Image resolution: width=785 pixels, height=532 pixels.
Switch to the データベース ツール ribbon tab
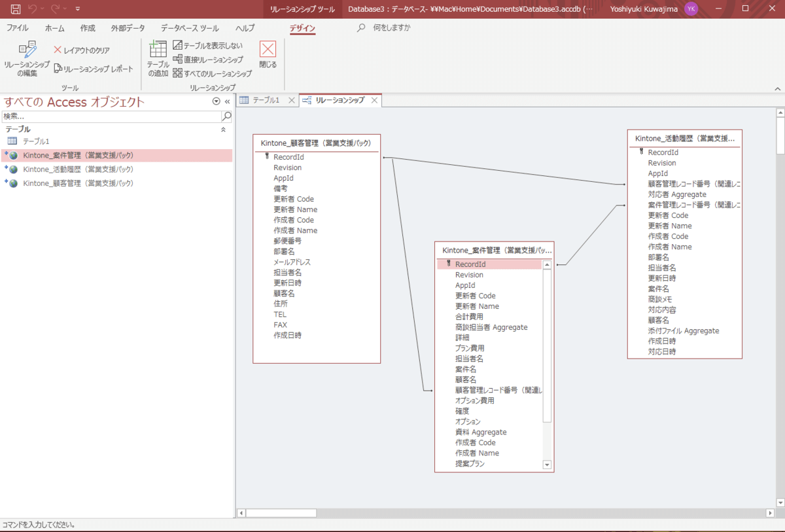(x=190, y=28)
